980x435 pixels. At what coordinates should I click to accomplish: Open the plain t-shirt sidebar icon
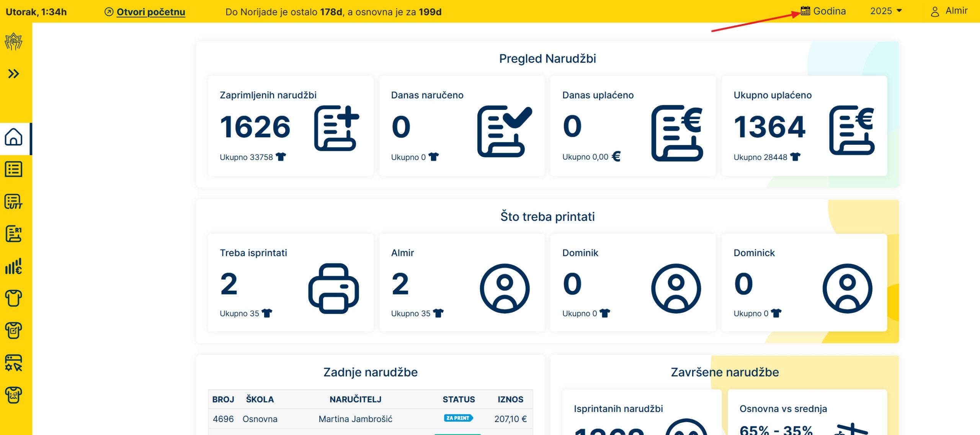[14, 298]
